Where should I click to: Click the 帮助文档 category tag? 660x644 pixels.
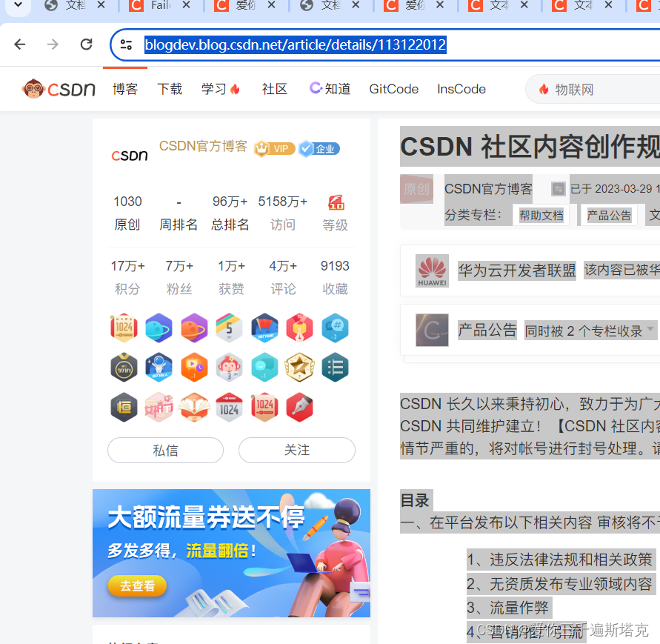[541, 215]
